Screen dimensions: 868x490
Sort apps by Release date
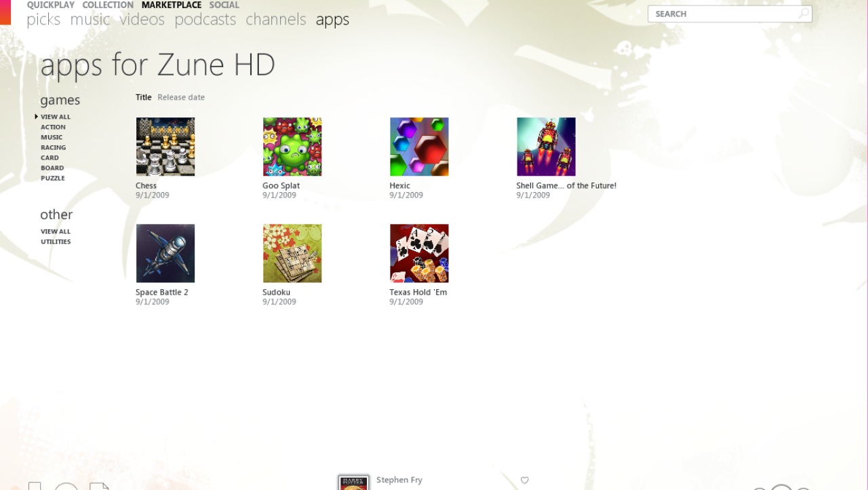click(x=181, y=97)
